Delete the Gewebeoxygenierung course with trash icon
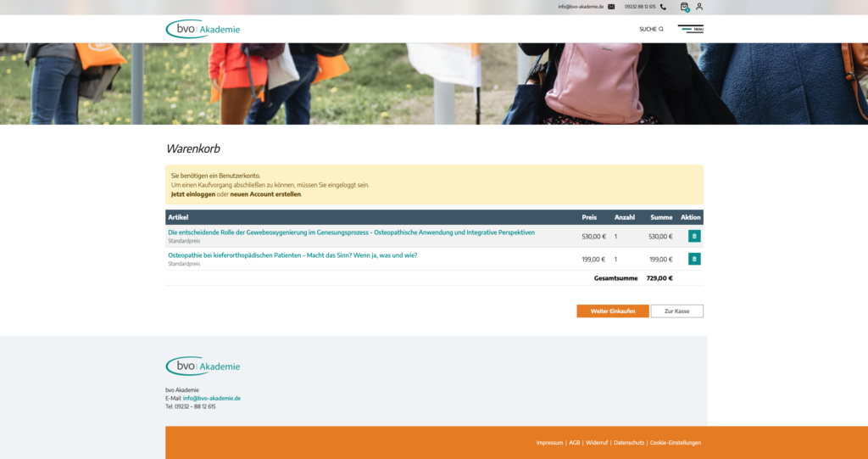Screen dimensions: 868x459 [x=694, y=236]
